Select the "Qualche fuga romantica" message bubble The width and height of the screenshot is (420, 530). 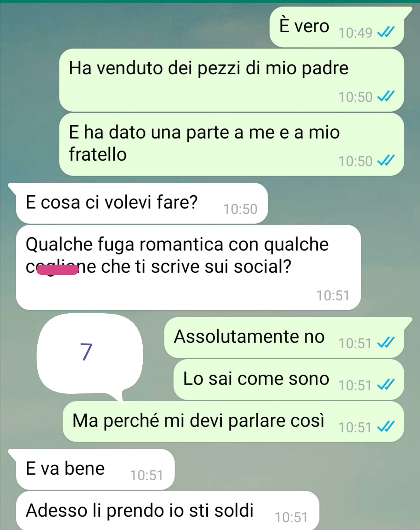(188, 268)
